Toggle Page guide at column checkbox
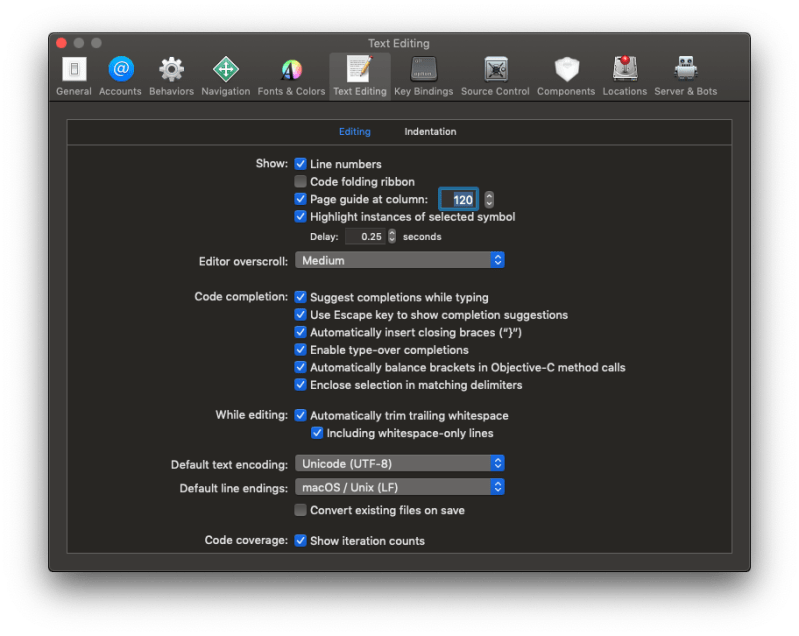 tap(301, 199)
